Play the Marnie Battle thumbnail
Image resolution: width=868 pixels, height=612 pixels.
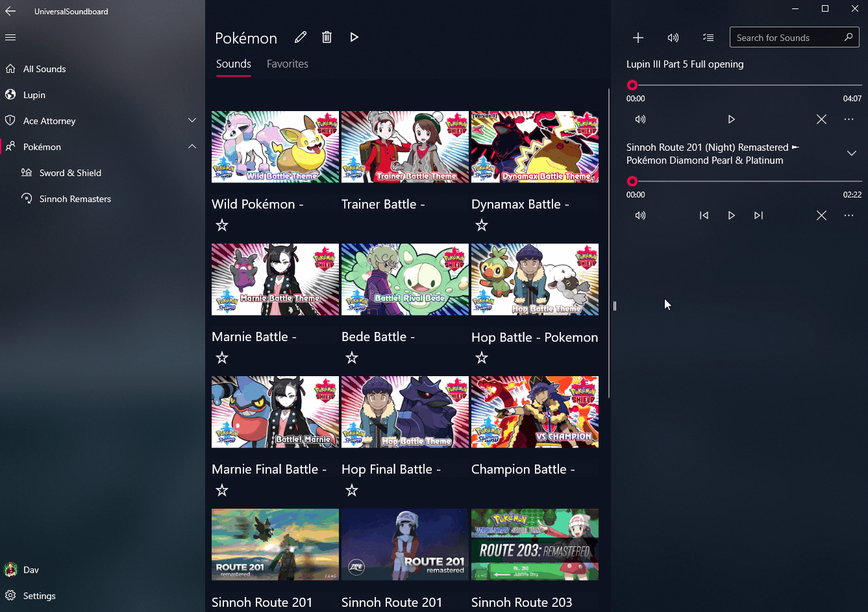(x=275, y=279)
